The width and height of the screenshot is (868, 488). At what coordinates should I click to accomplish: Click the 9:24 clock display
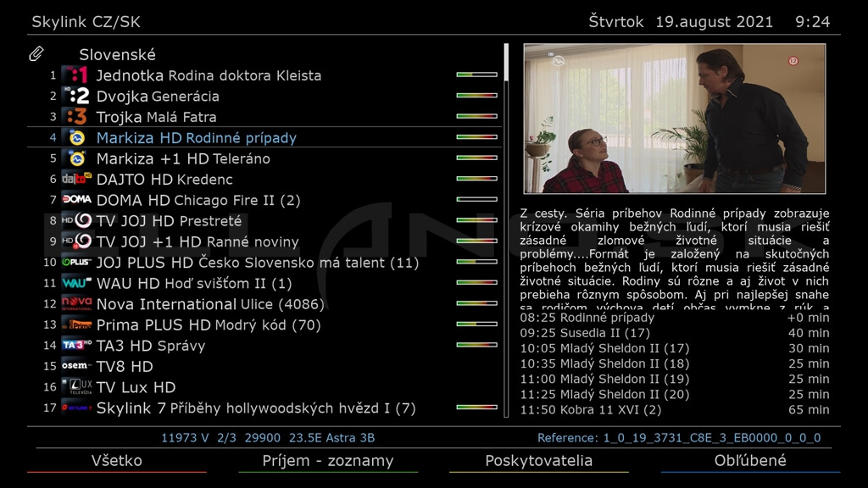tap(813, 22)
